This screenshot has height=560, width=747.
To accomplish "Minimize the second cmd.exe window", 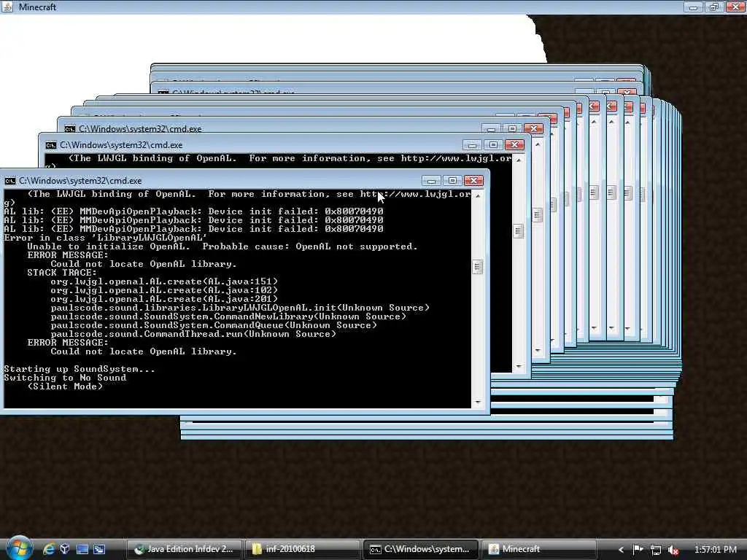I will (x=472, y=145).
